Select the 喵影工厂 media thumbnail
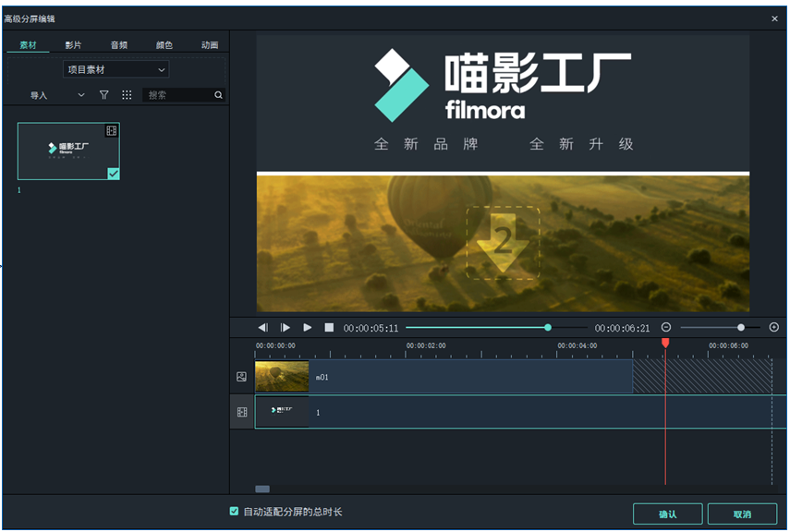 point(68,151)
